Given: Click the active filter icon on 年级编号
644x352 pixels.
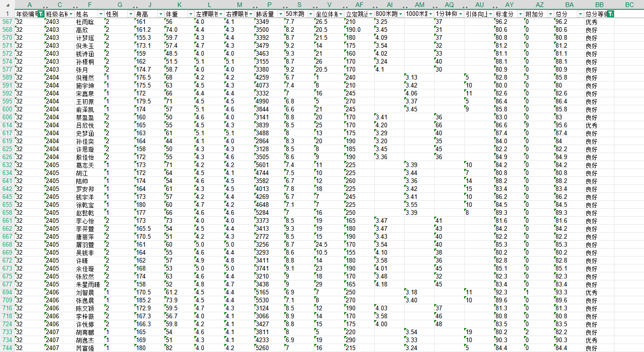Looking at the screenshot, I should click(41, 14).
